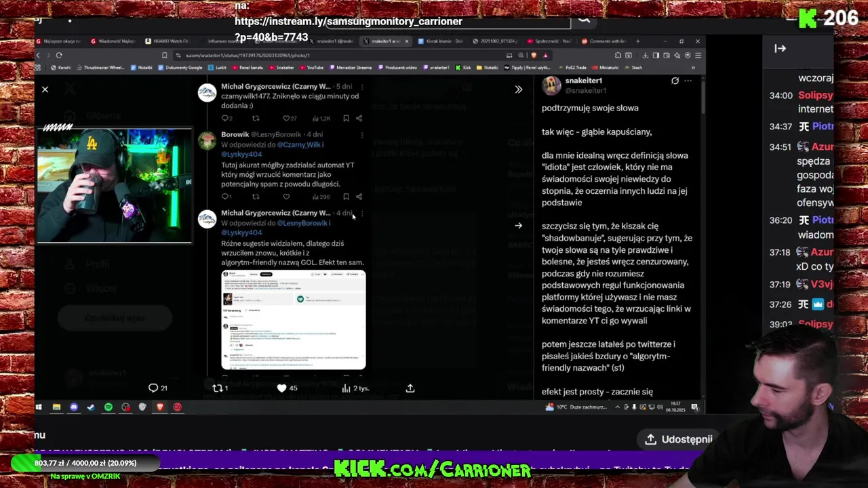Click the @snakeiter1 handle in right panel

click(x=585, y=90)
